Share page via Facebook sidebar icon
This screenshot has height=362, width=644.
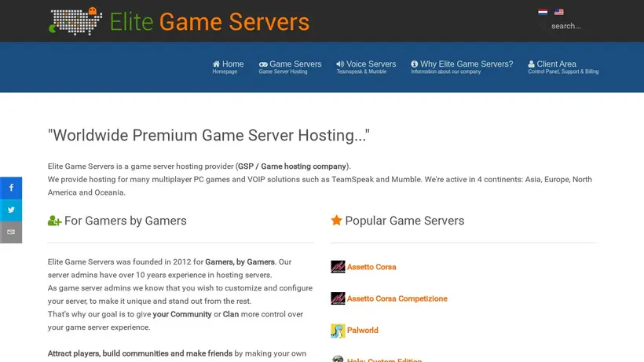(x=11, y=188)
